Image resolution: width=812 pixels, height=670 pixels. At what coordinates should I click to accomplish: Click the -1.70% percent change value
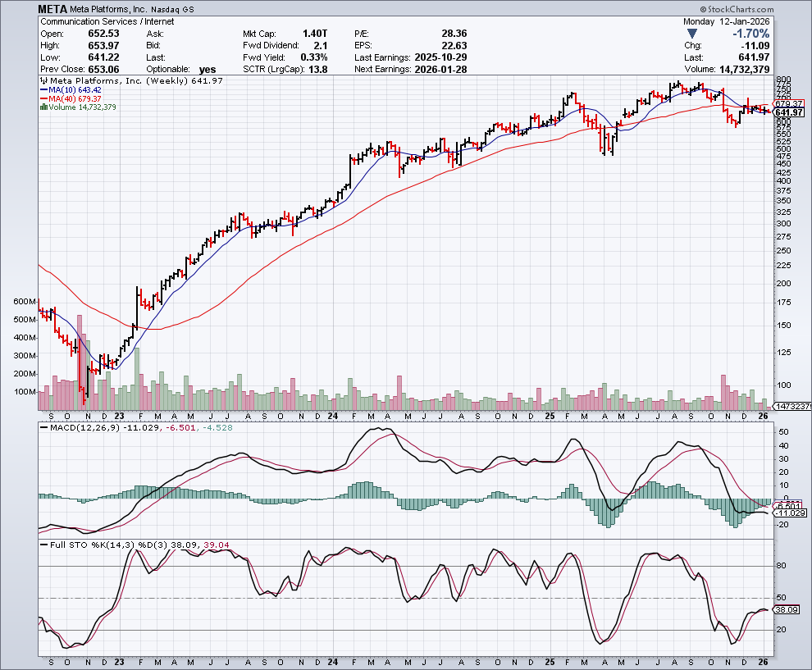750,34
